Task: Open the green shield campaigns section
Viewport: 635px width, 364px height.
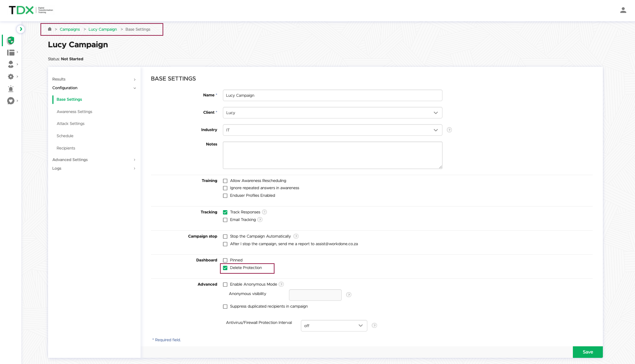Action: (11, 40)
